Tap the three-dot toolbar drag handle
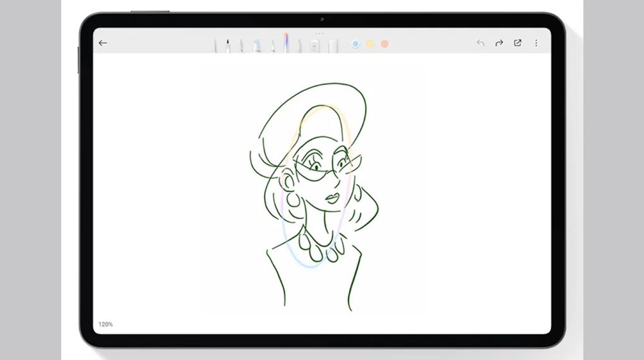The height and width of the screenshot is (360, 644). (x=319, y=33)
